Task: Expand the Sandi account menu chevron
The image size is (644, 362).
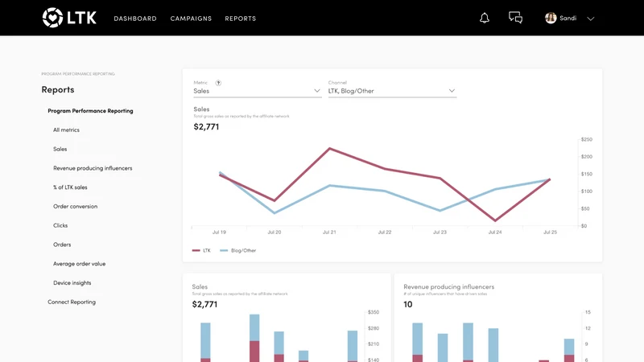Action: click(x=590, y=19)
